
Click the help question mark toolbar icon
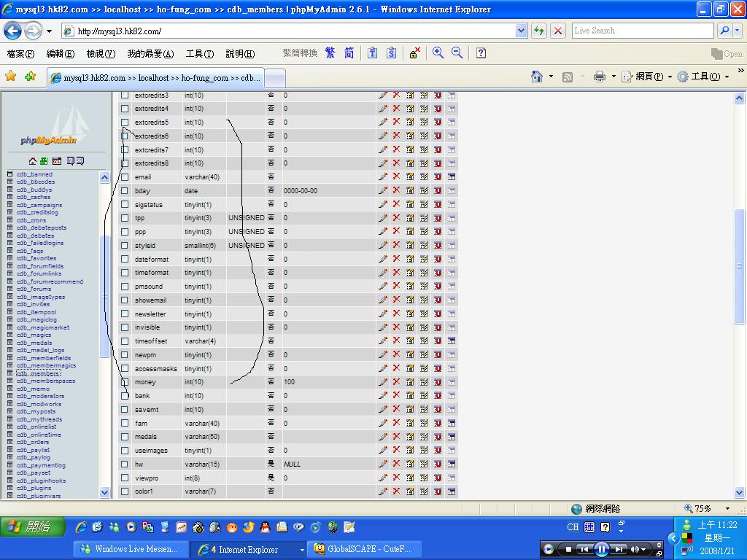[x=481, y=52]
